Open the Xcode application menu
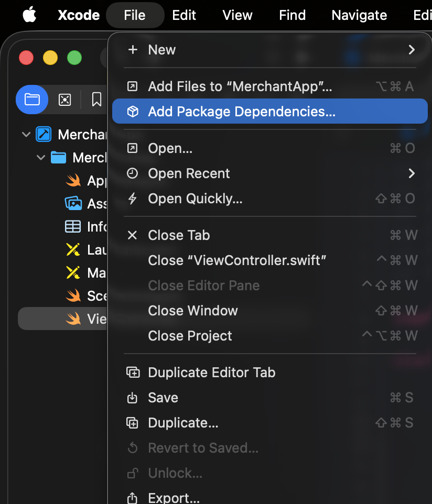 [x=79, y=15]
